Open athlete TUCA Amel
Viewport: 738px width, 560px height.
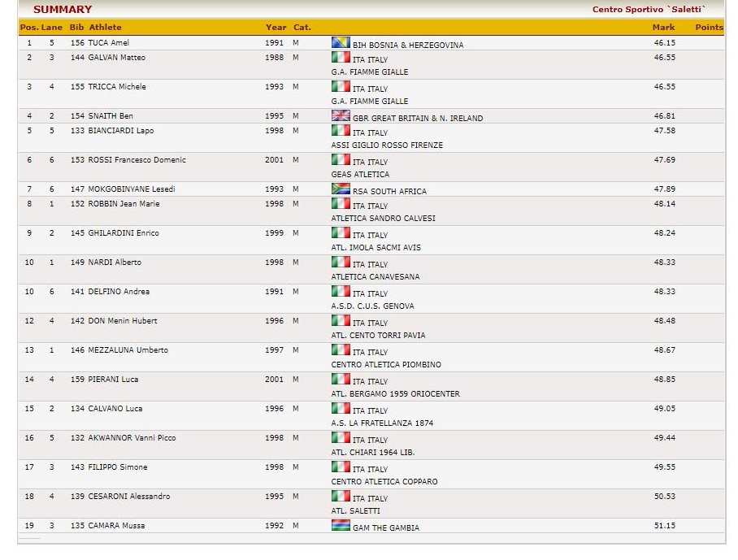click(x=108, y=43)
